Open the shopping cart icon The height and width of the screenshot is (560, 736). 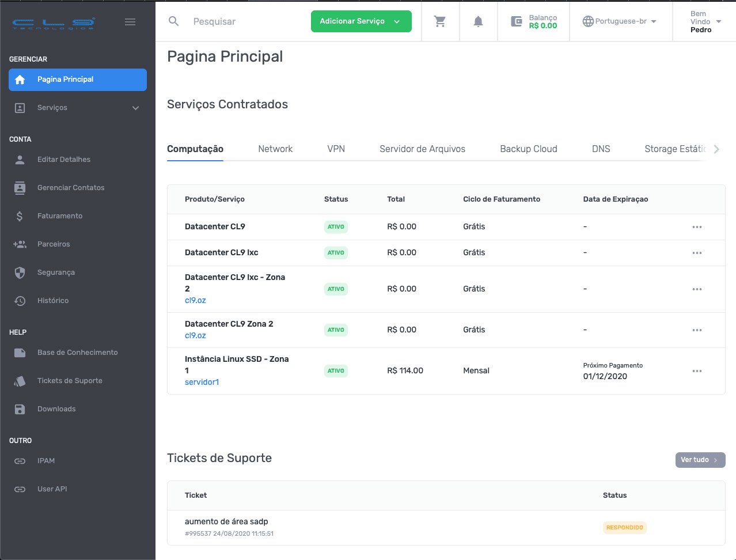pyautogui.click(x=440, y=21)
